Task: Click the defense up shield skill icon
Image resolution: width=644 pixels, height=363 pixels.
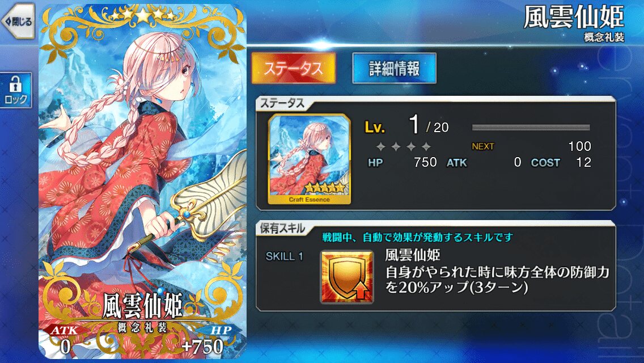Action: coord(347,277)
